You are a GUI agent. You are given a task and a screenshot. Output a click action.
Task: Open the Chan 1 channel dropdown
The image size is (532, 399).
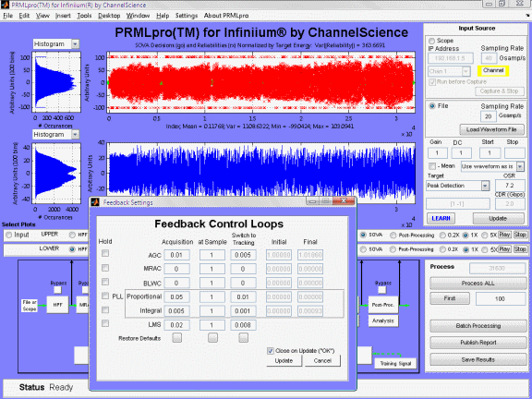[466, 71]
